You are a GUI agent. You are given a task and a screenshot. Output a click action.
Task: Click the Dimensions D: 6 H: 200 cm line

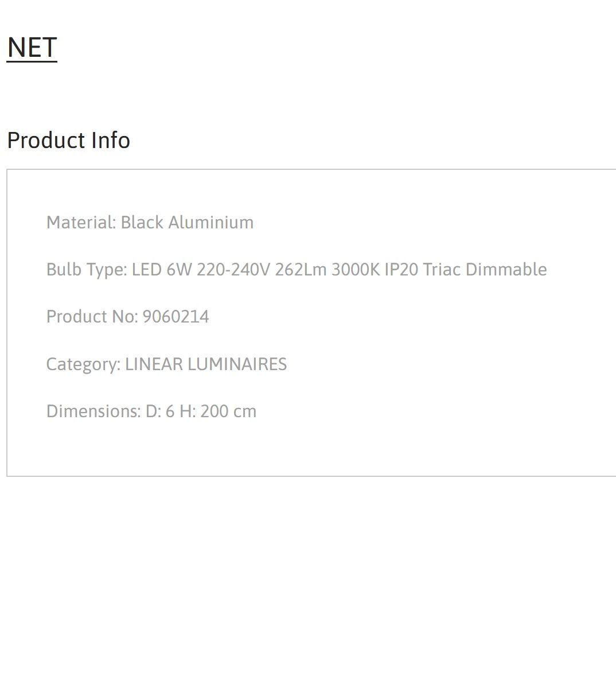click(151, 411)
